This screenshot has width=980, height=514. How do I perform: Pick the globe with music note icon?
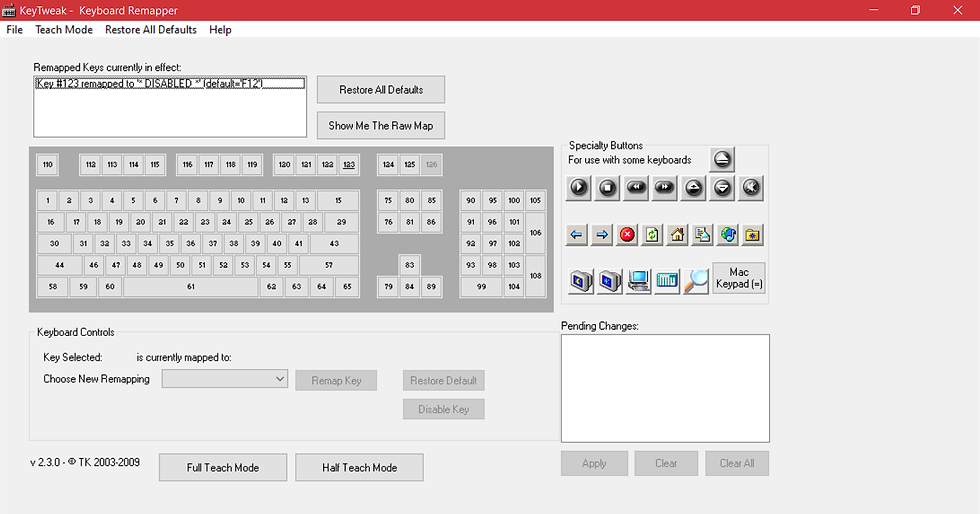tap(728, 234)
